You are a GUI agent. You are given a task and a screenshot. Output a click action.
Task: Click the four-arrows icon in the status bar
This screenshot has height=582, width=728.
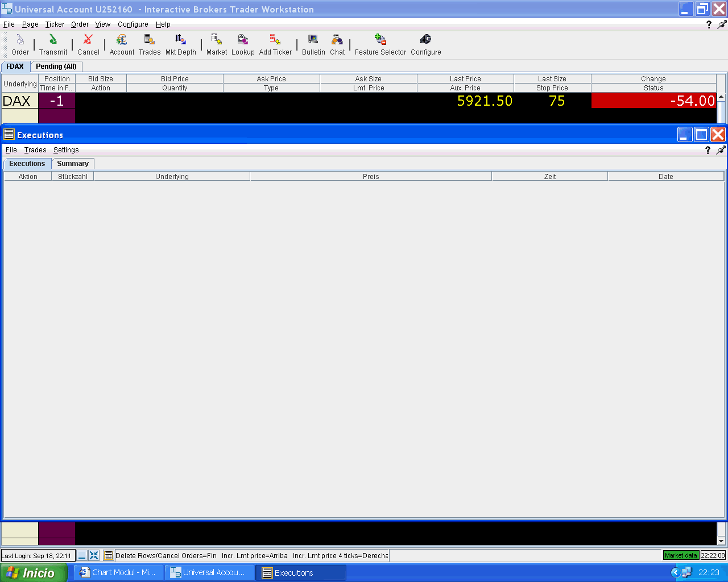click(x=94, y=555)
